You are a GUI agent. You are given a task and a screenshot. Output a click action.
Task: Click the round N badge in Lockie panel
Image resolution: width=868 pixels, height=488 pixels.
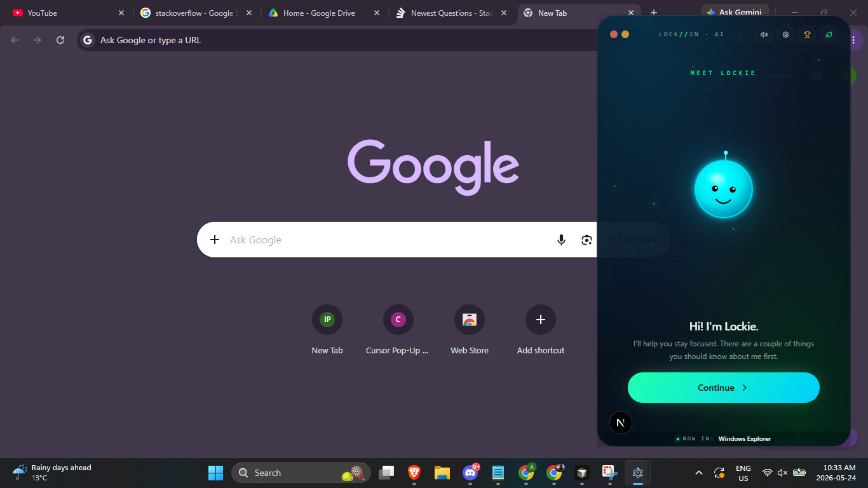pyautogui.click(x=621, y=423)
